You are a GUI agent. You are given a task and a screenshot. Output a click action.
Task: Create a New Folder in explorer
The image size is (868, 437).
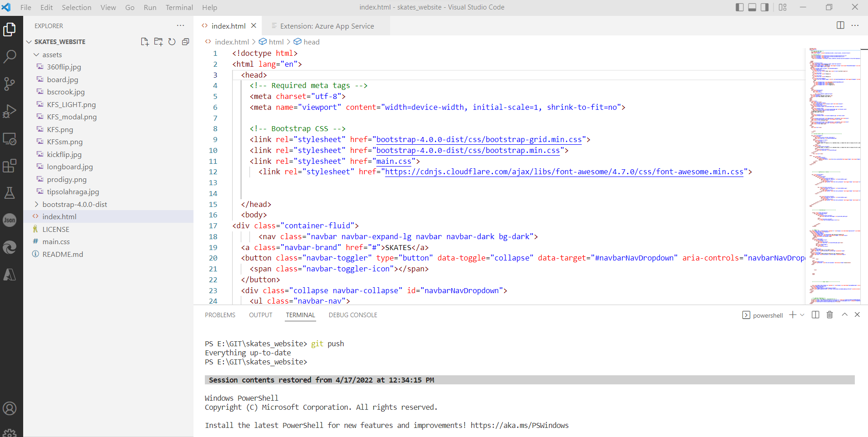click(159, 42)
